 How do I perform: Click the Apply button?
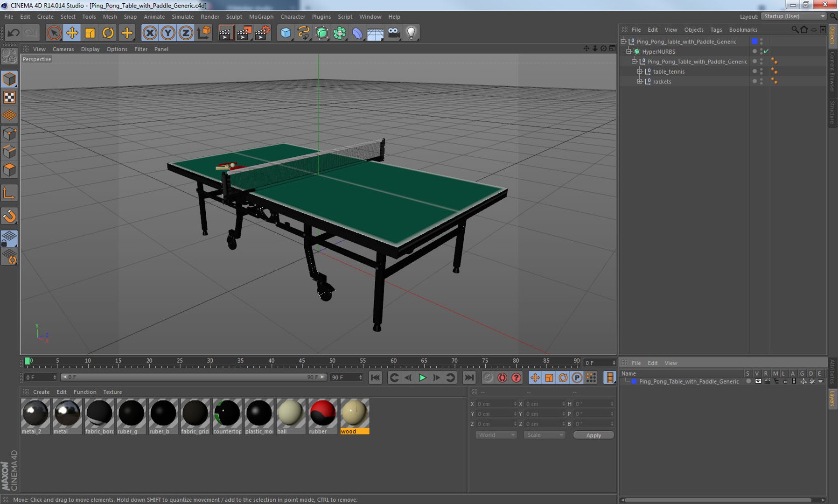point(594,435)
